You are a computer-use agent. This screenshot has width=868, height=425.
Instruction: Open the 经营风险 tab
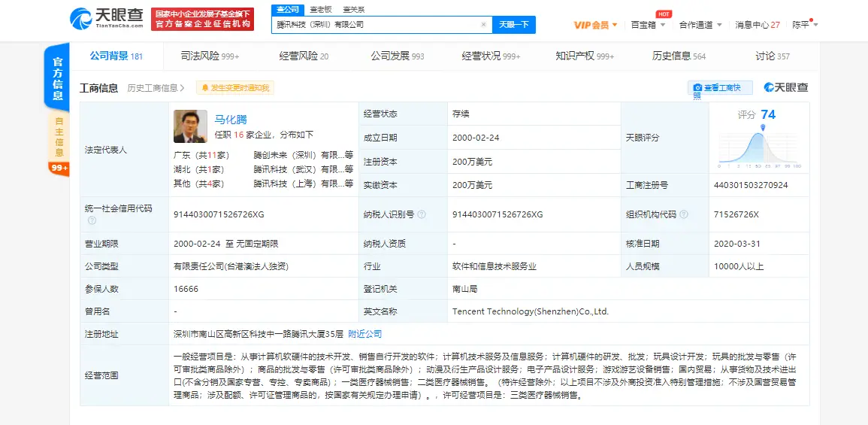tap(304, 56)
